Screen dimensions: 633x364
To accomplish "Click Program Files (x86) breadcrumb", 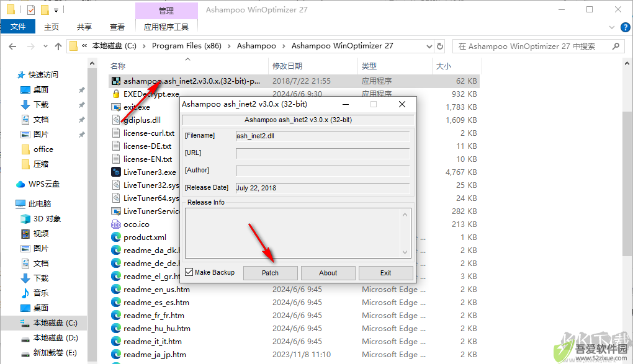I will point(187,46).
